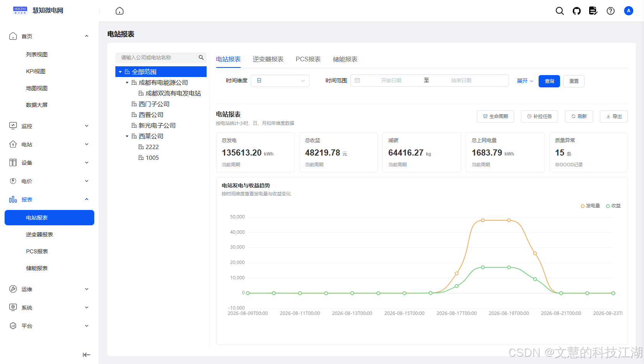Viewport: 644px width, 364px height.
Task: Open the user avatar menu
Action: [628, 11]
